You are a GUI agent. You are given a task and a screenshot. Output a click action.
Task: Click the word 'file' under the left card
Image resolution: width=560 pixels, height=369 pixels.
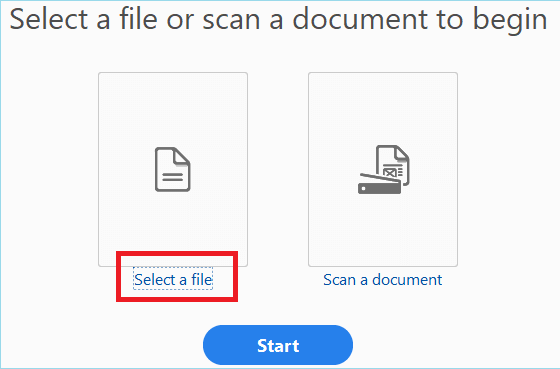202,279
